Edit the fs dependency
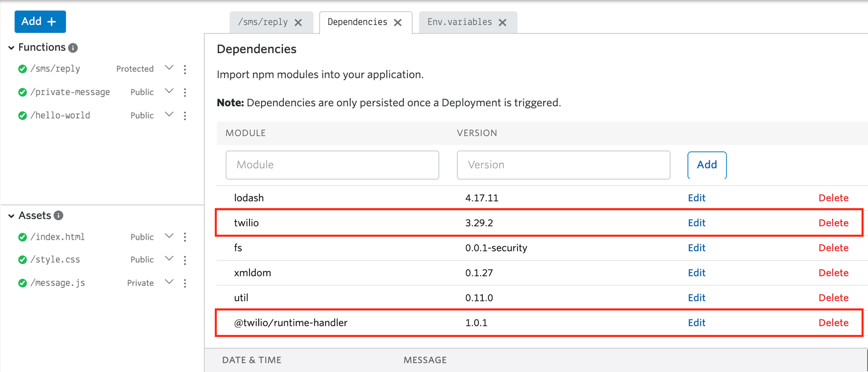This screenshot has height=372, width=868. pyautogui.click(x=697, y=248)
